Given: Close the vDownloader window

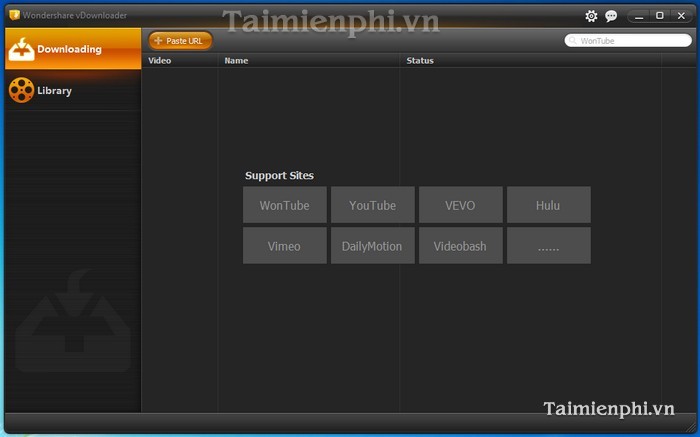Looking at the screenshot, I should (x=681, y=16).
